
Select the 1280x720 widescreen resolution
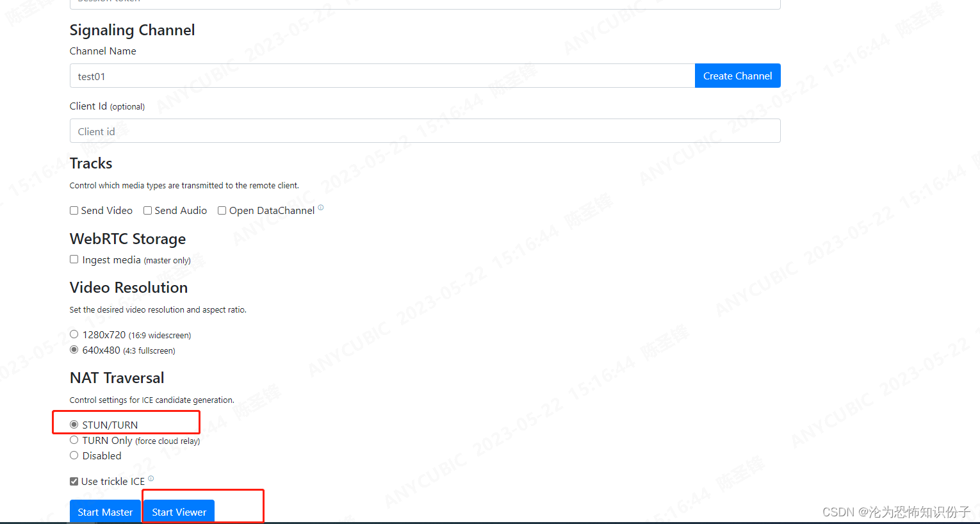coord(74,334)
